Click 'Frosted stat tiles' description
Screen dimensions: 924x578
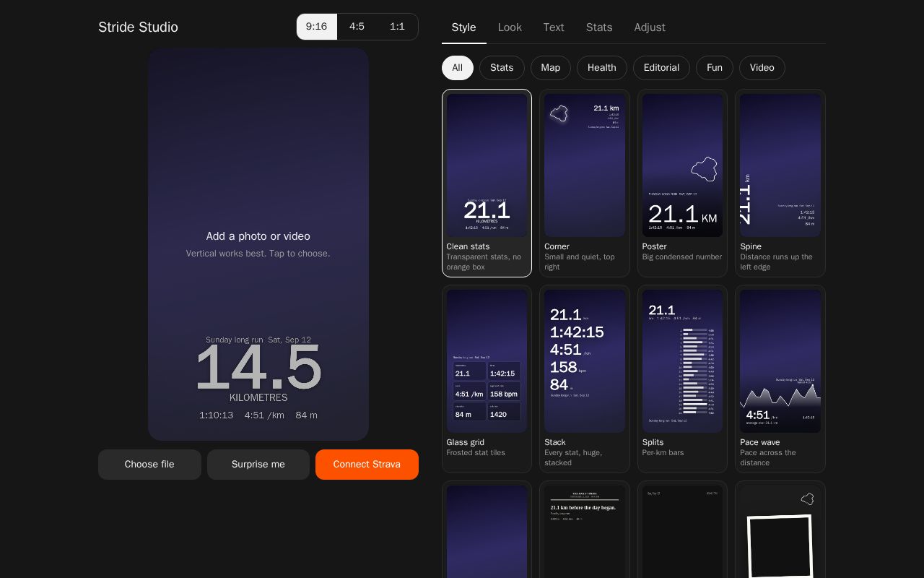(x=476, y=453)
